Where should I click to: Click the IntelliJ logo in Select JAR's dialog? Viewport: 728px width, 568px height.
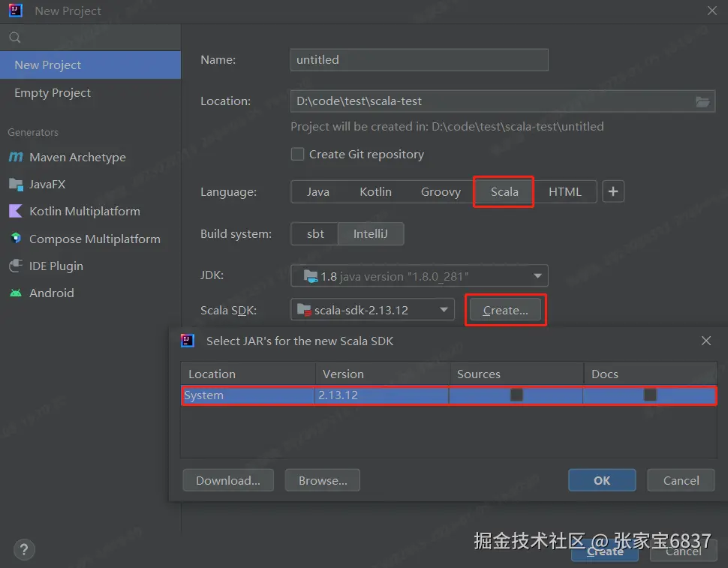pyautogui.click(x=188, y=341)
